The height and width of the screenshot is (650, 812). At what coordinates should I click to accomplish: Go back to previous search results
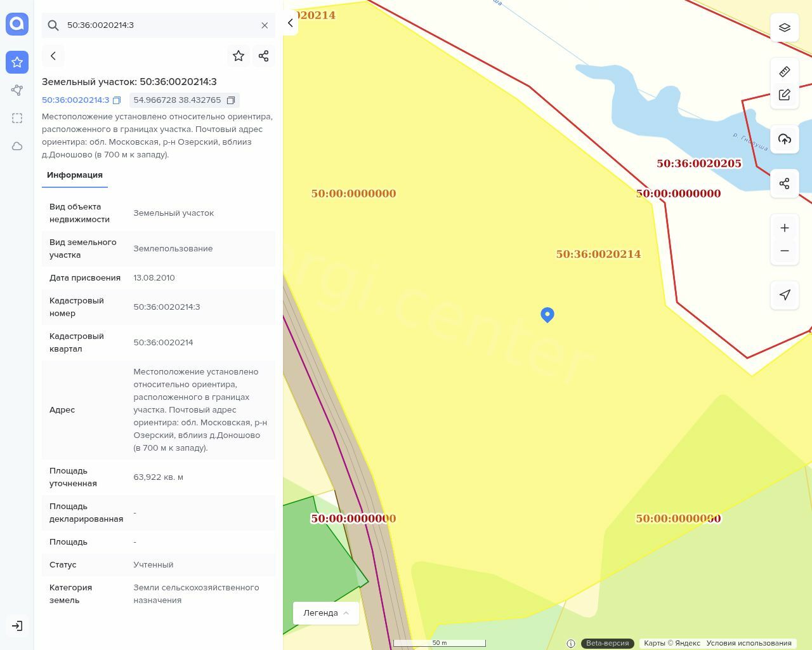tap(53, 56)
